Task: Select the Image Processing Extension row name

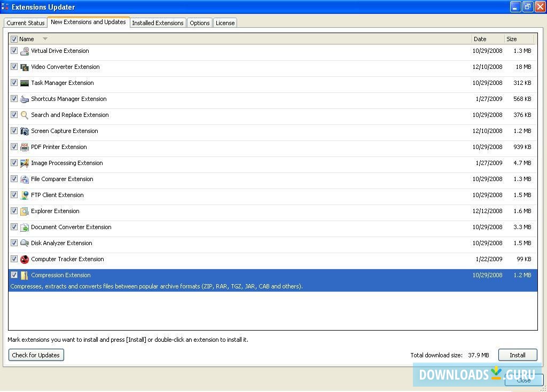Action: click(67, 163)
